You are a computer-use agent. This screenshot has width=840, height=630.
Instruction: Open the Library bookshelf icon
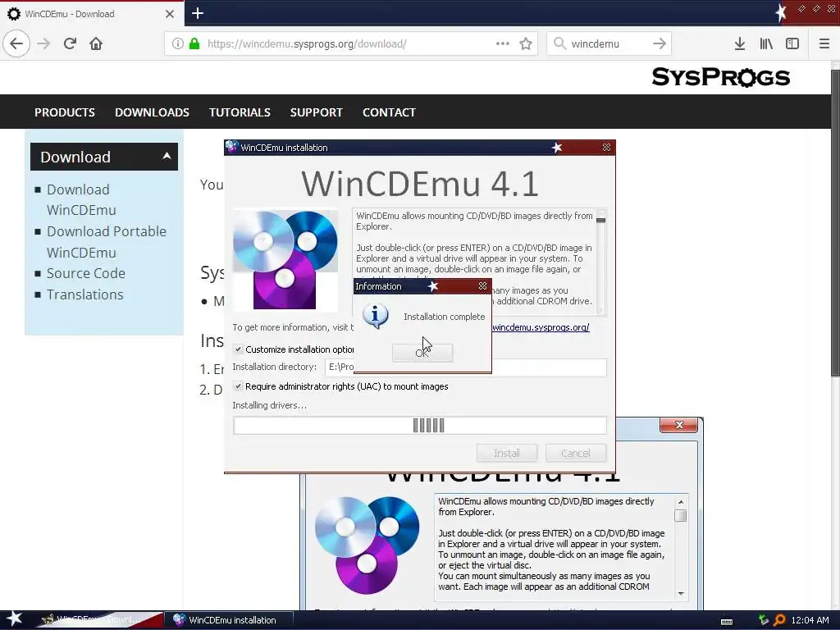(x=766, y=43)
